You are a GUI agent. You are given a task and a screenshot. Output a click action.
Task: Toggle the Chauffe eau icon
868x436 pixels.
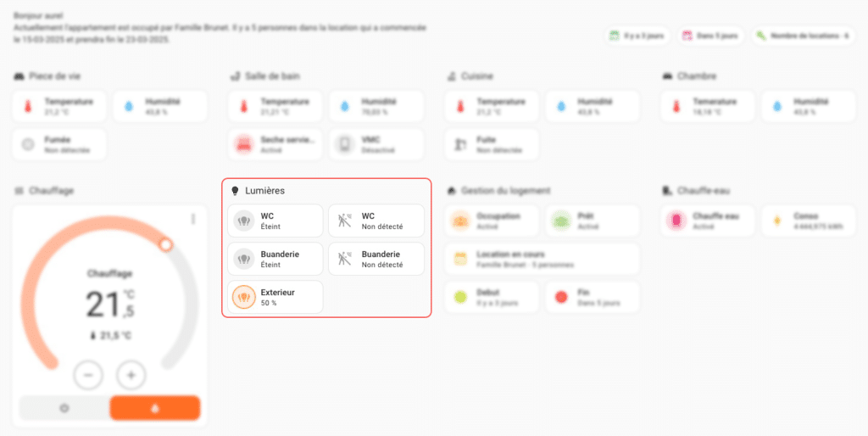(676, 221)
